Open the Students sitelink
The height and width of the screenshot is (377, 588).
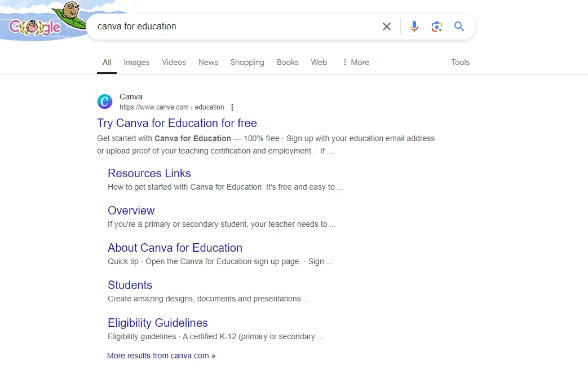coord(130,285)
